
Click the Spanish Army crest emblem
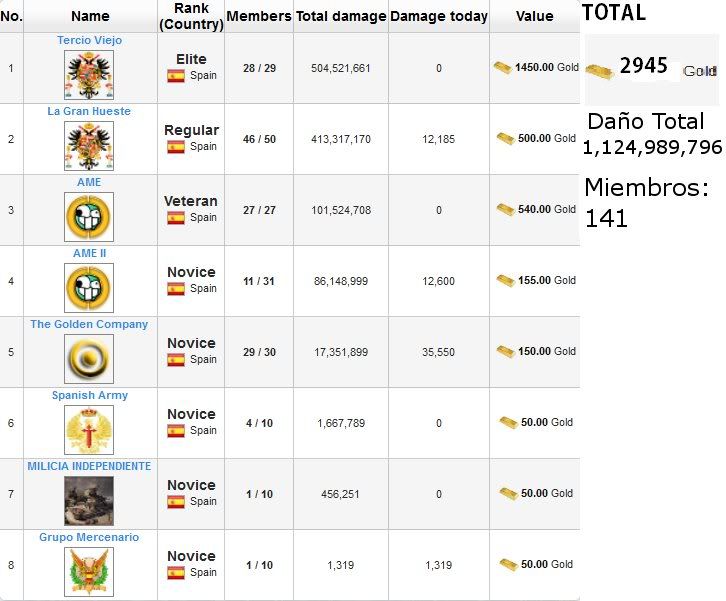(x=89, y=430)
